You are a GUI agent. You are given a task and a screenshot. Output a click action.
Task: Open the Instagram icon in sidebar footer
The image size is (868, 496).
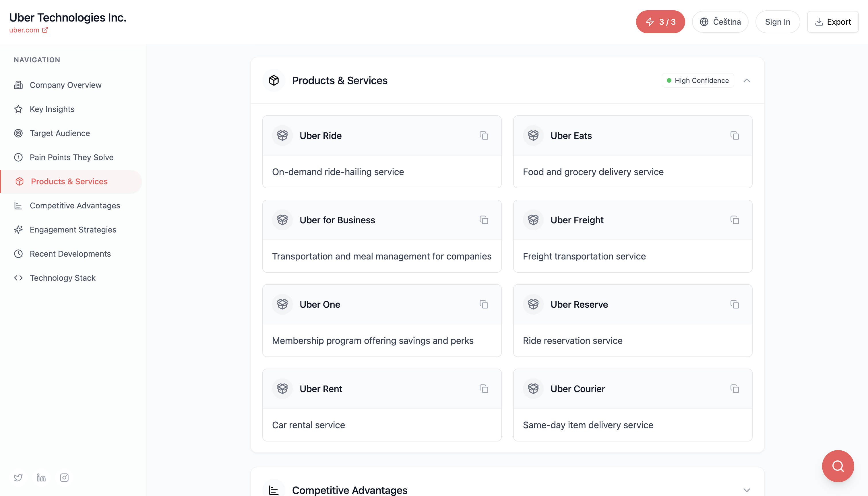64,478
